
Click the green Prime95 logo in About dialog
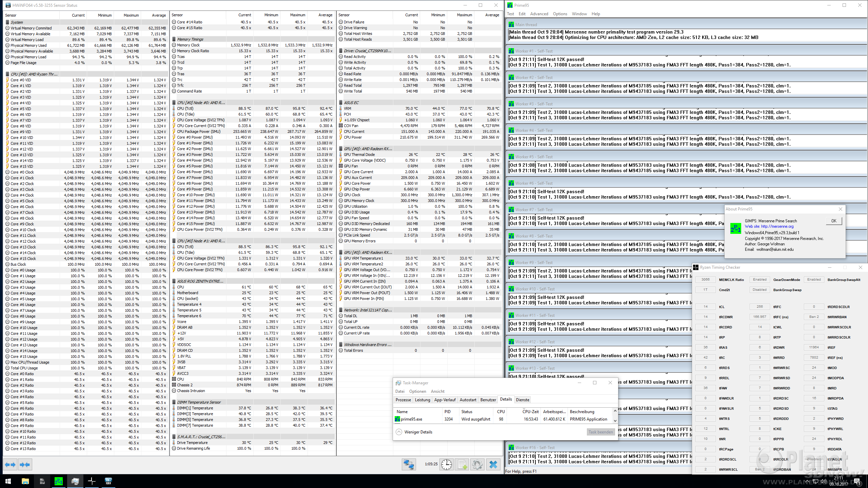[735, 229]
